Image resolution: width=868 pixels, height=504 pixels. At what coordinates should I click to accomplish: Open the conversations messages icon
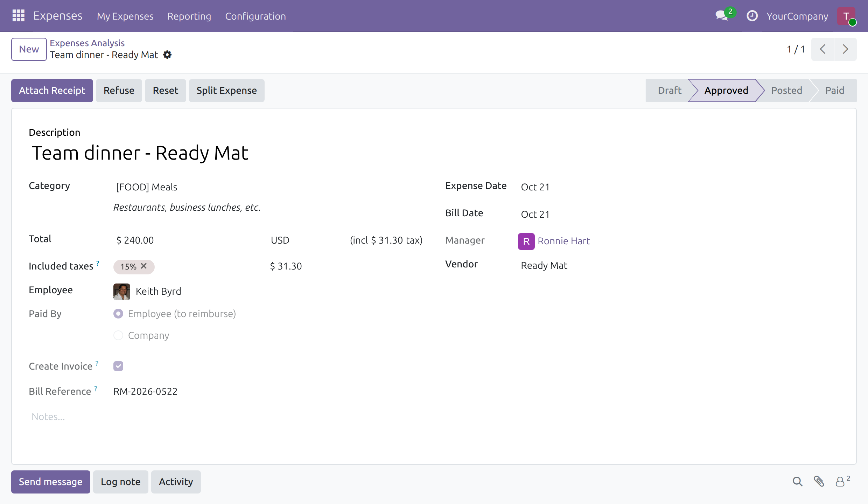click(x=722, y=16)
